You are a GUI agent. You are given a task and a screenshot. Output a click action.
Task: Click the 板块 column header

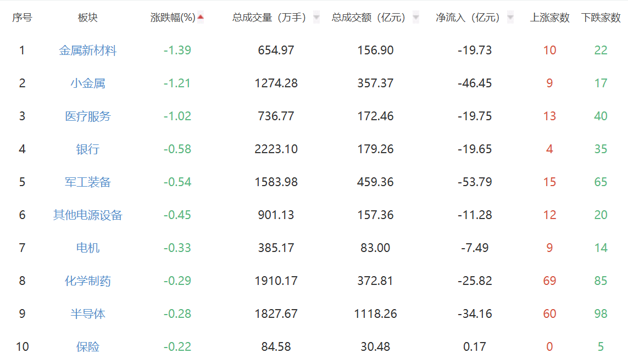88,18
